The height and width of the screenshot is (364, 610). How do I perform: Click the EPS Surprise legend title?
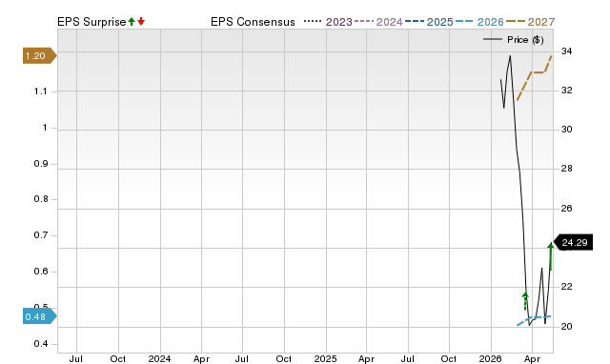(91, 22)
